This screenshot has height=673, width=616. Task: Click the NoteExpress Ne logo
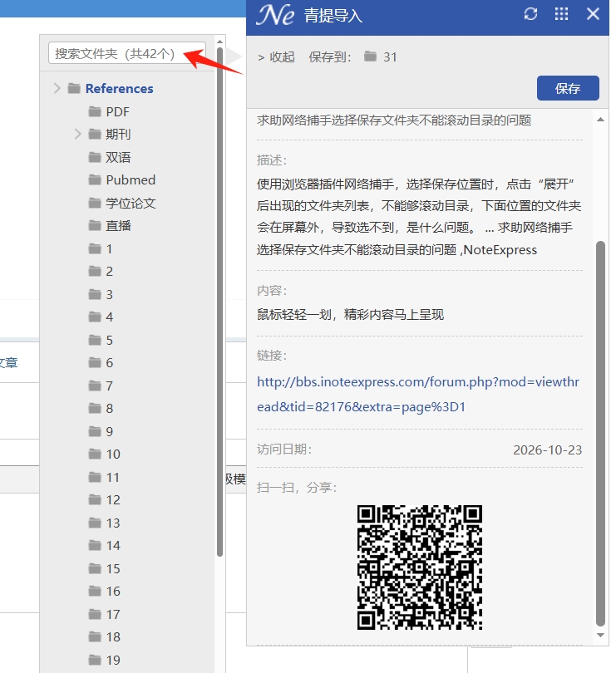(275, 15)
